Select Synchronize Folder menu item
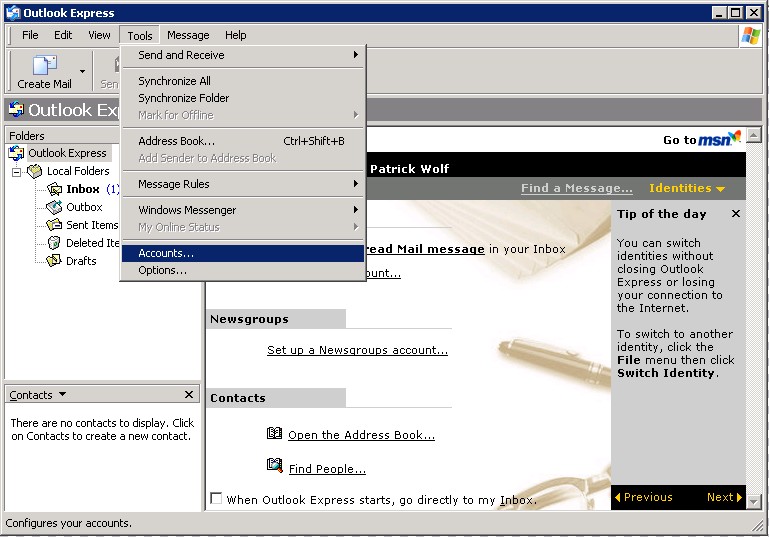This screenshot has height=537, width=769. pos(243,98)
